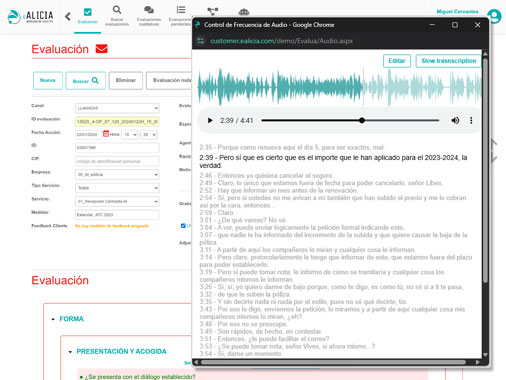Click the CIP identification code field
506x380 pixels.
(x=117, y=161)
